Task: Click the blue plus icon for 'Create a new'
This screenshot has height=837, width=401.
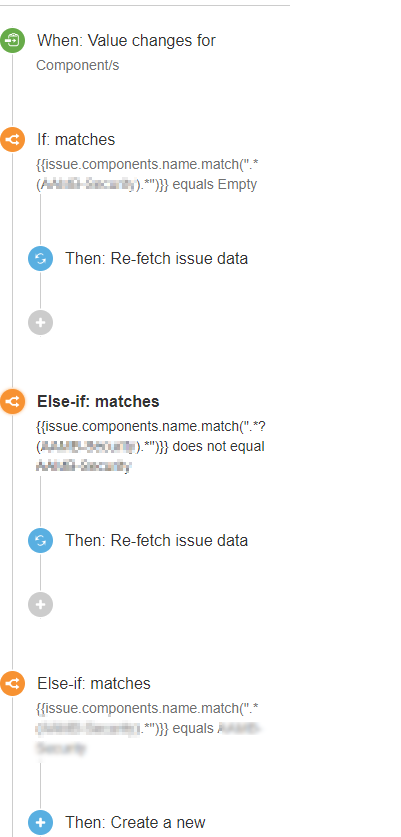Action: (x=41, y=823)
